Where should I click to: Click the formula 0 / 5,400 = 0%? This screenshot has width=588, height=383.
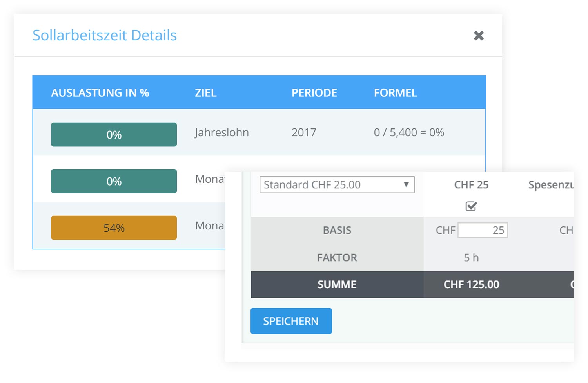point(409,133)
